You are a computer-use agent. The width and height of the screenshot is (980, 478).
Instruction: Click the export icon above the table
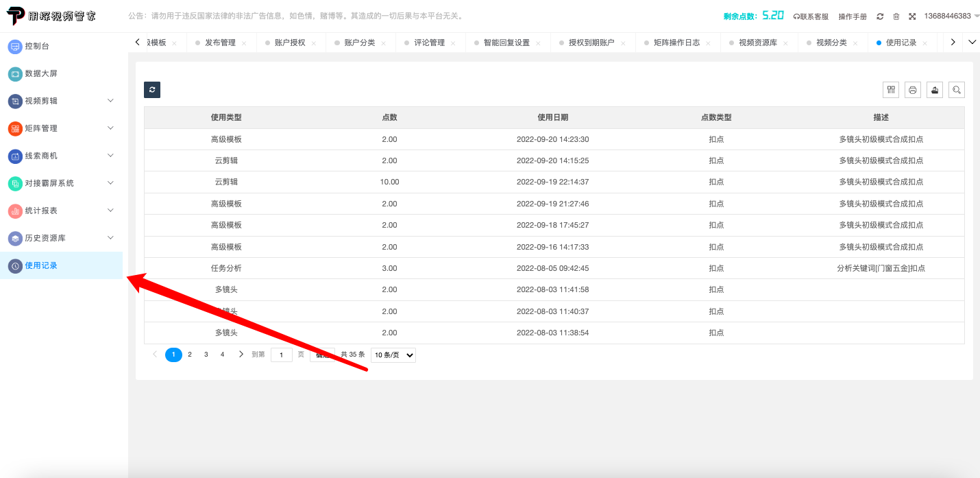click(935, 89)
